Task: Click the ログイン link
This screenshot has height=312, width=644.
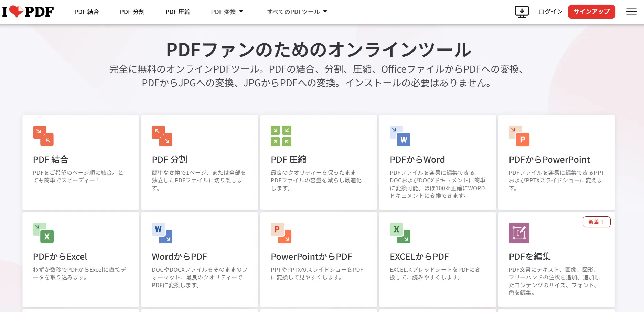Action: (550, 12)
